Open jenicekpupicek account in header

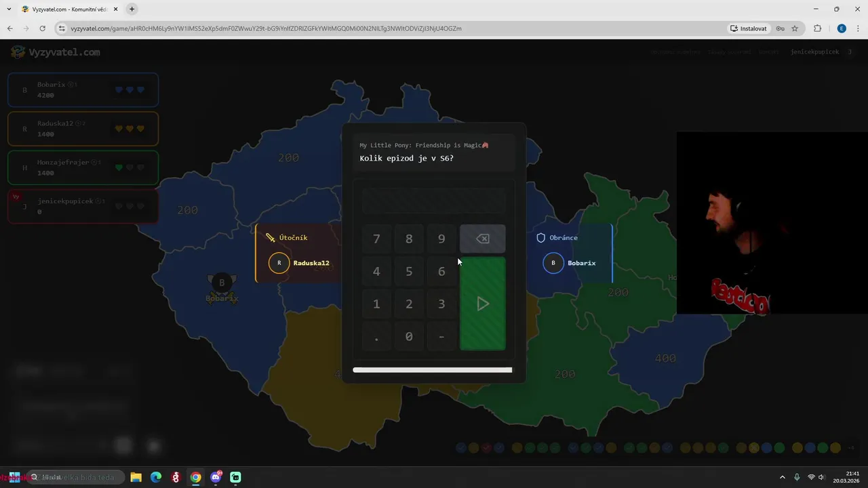814,52
